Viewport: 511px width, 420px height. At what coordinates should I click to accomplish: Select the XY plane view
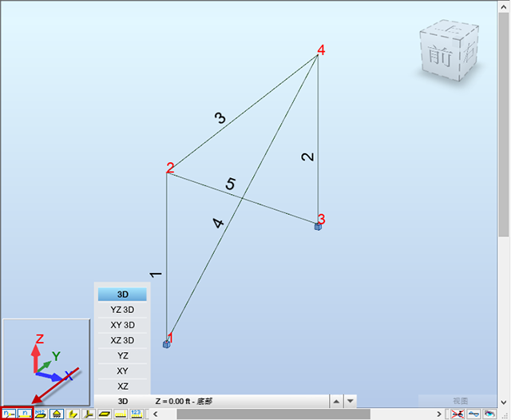click(x=122, y=370)
